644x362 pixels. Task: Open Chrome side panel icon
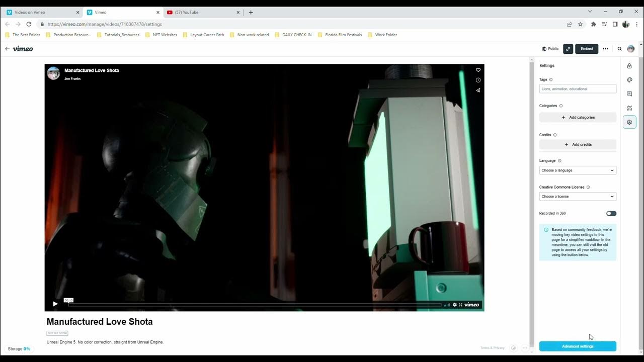coord(615,24)
